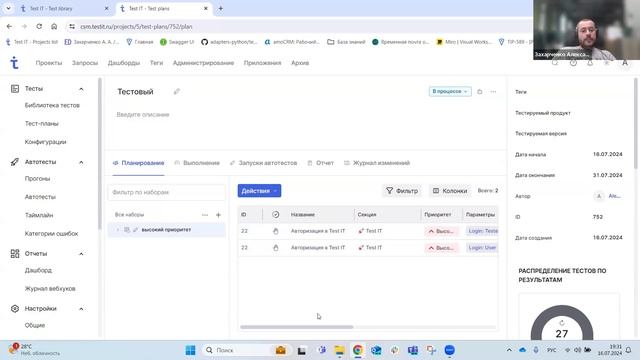Click the site information icon in address bar
Screen dimensions: 640x360
click(72, 27)
